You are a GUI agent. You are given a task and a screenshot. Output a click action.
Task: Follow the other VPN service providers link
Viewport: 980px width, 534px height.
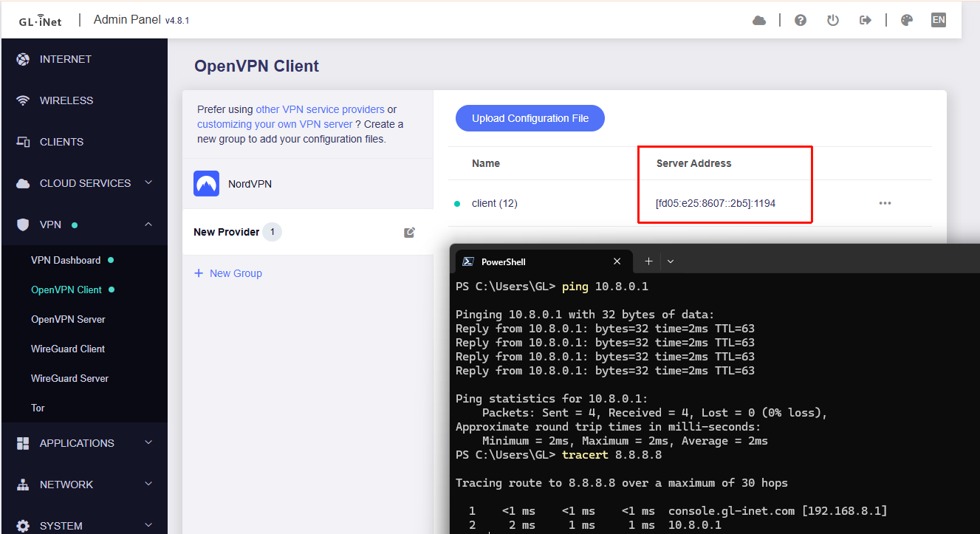click(320, 109)
